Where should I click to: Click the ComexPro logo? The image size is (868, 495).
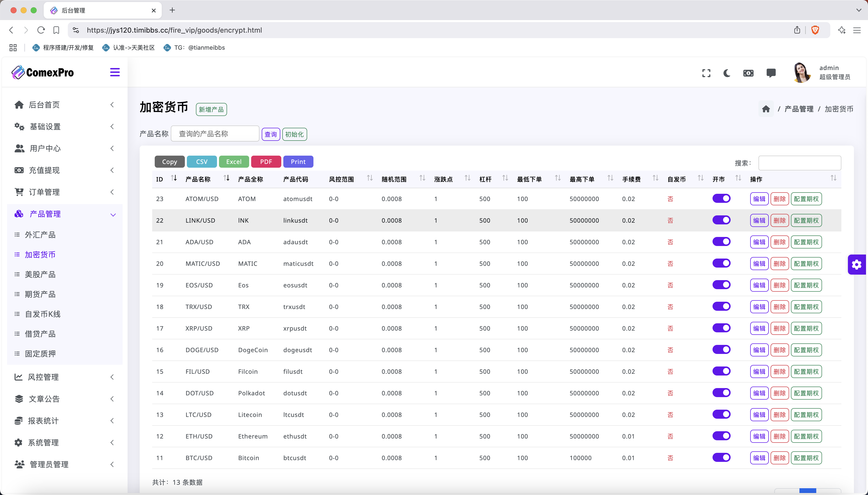click(42, 72)
